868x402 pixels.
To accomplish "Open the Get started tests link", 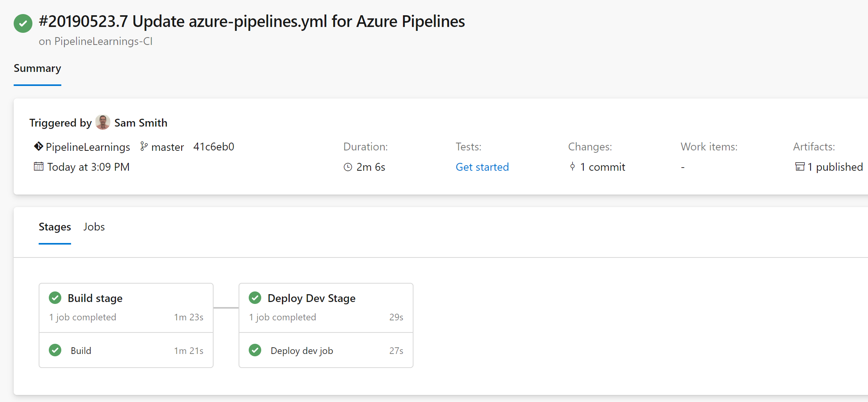I will [x=482, y=167].
